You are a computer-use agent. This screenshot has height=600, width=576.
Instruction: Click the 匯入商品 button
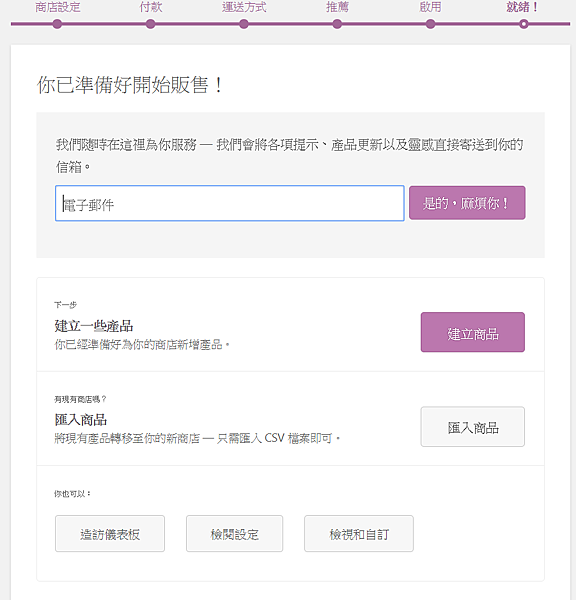click(473, 427)
